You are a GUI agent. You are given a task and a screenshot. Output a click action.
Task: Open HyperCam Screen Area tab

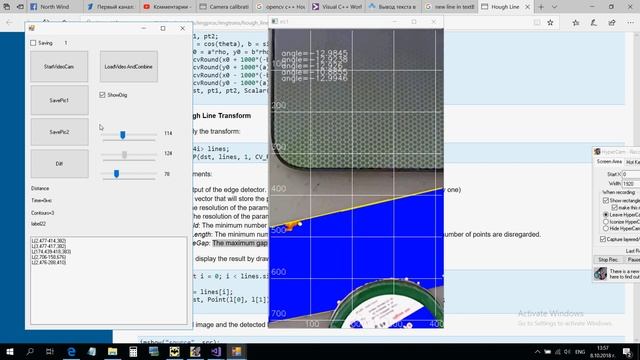(609, 162)
